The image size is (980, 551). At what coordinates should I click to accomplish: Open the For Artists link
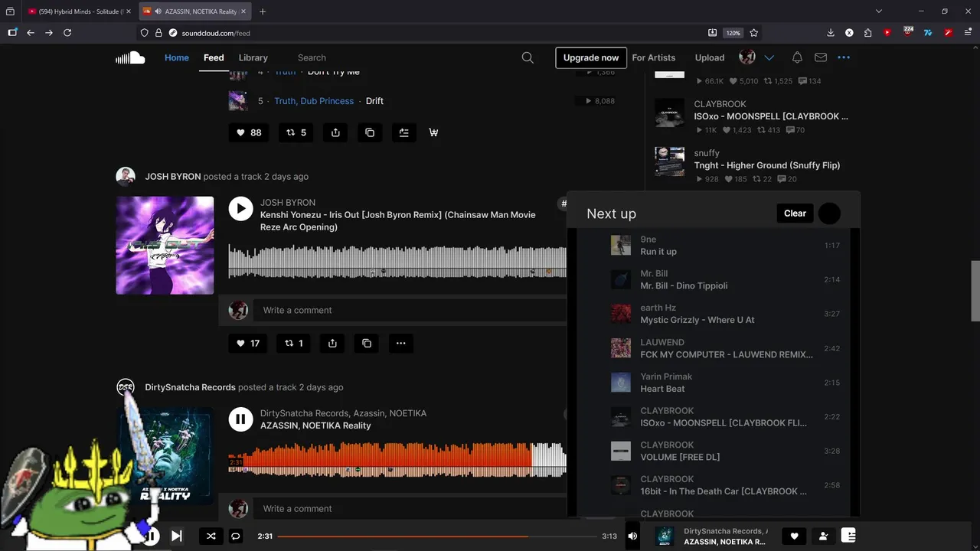(x=654, y=57)
